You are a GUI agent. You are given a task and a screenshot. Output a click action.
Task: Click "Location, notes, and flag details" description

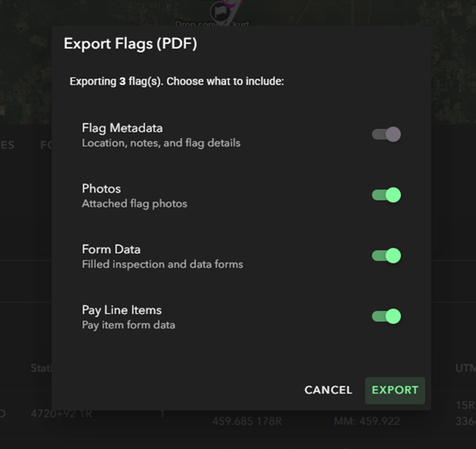(x=161, y=143)
